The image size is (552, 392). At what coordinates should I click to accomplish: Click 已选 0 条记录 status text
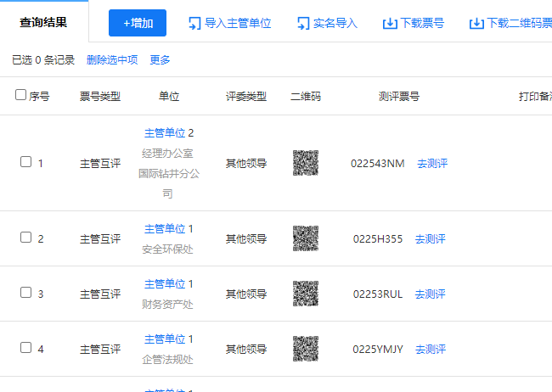(x=43, y=60)
